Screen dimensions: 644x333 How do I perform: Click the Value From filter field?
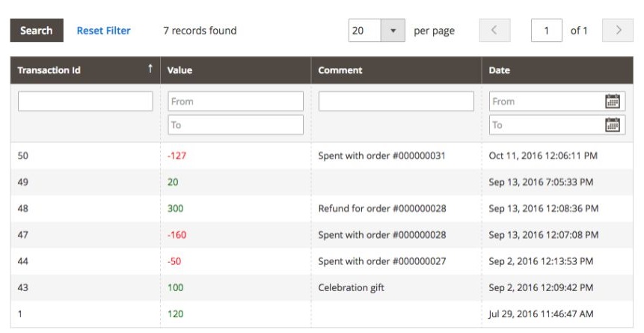coord(236,101)
